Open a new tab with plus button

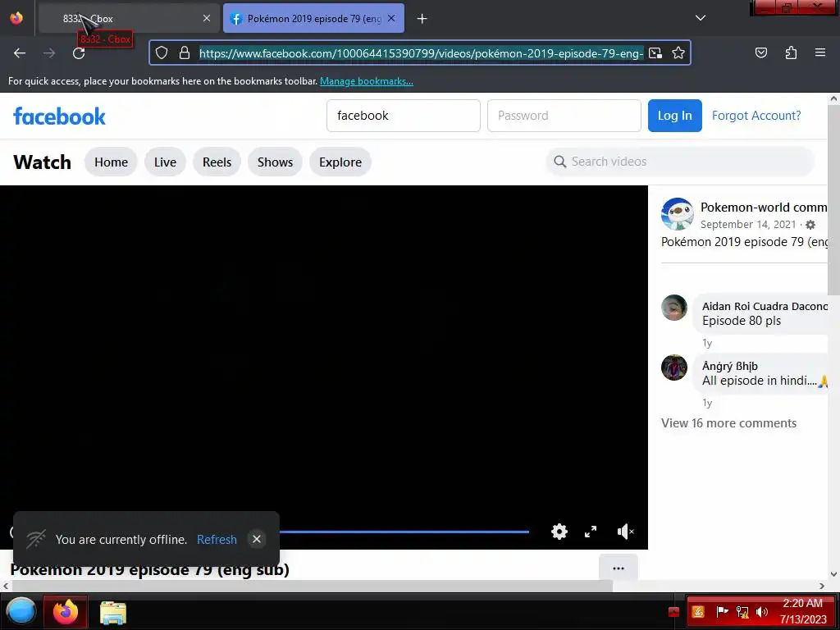(422, 19)
